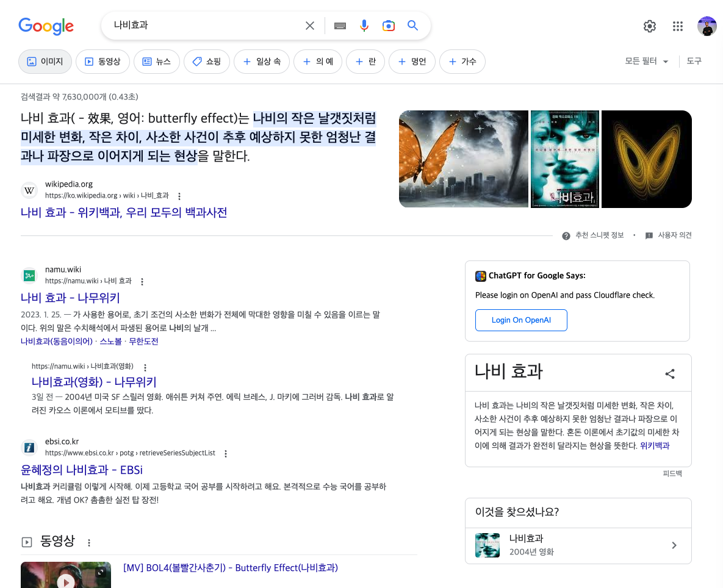Share the 나비 효과 knowledge panel
The image size is (723, 588).
pyautogui.click(x=670, y=374)
